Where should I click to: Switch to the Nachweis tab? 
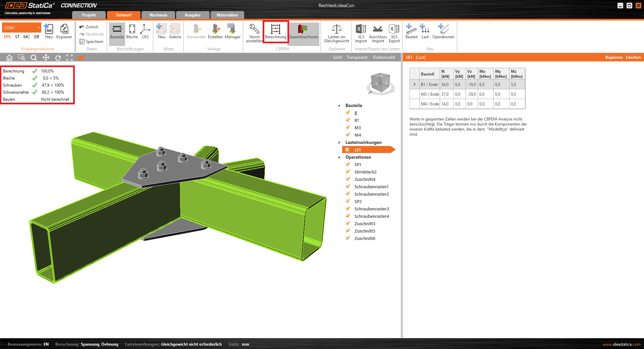[158, 15]
